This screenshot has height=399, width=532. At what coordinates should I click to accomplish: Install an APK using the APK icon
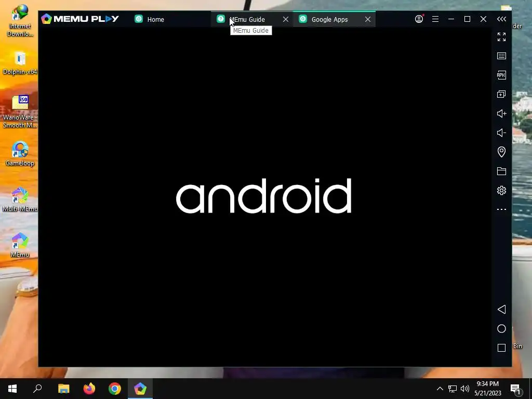tap(501, 75)
